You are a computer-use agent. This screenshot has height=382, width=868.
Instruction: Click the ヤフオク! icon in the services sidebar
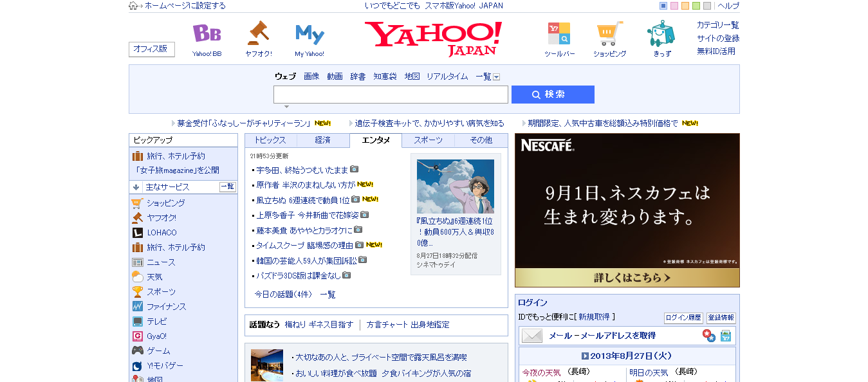click(137, 218)
